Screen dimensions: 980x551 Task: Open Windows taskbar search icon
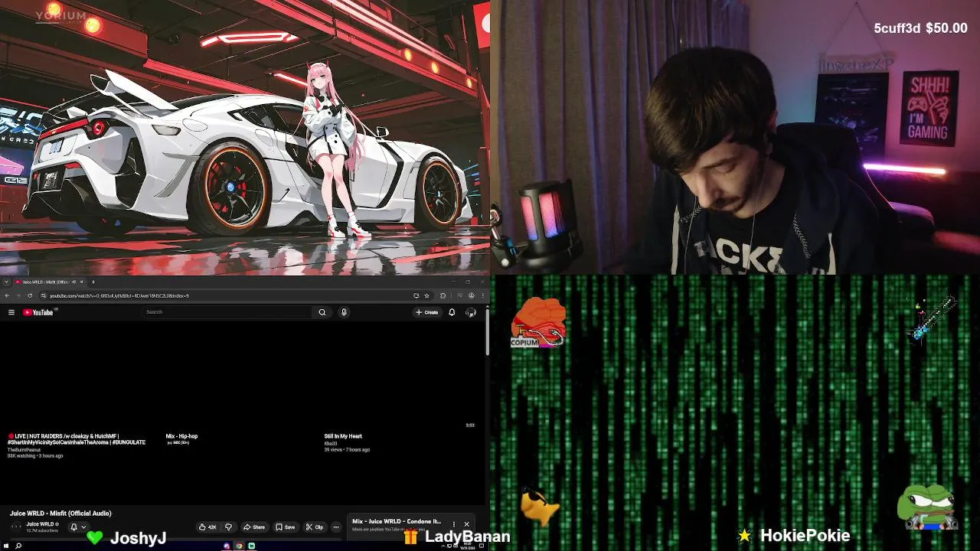18,546
